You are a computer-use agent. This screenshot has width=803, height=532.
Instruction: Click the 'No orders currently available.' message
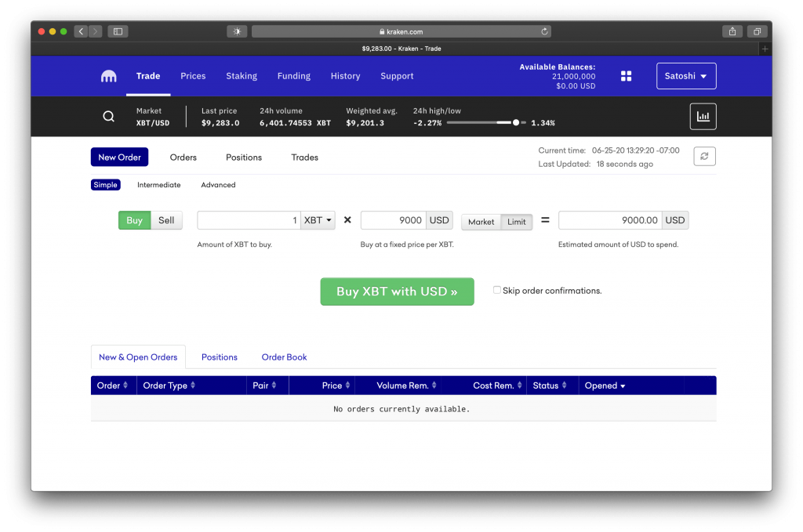tap(401, 409)
